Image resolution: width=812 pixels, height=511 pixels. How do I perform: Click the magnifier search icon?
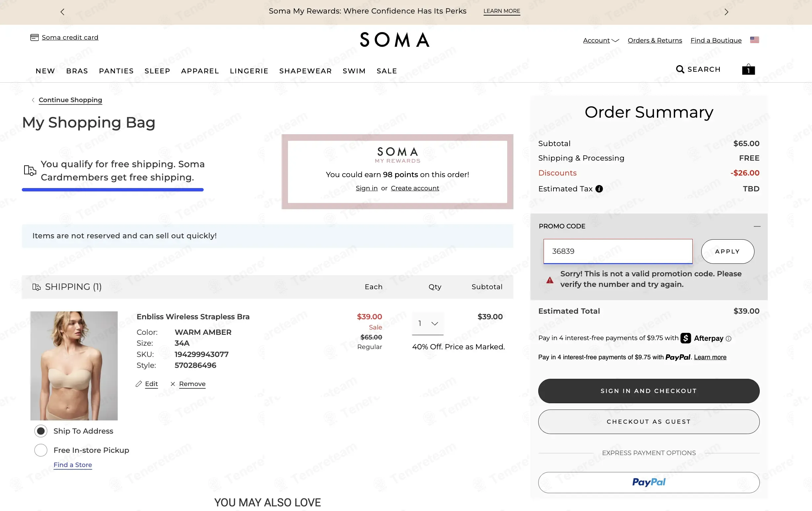click(x=680, y=69)
